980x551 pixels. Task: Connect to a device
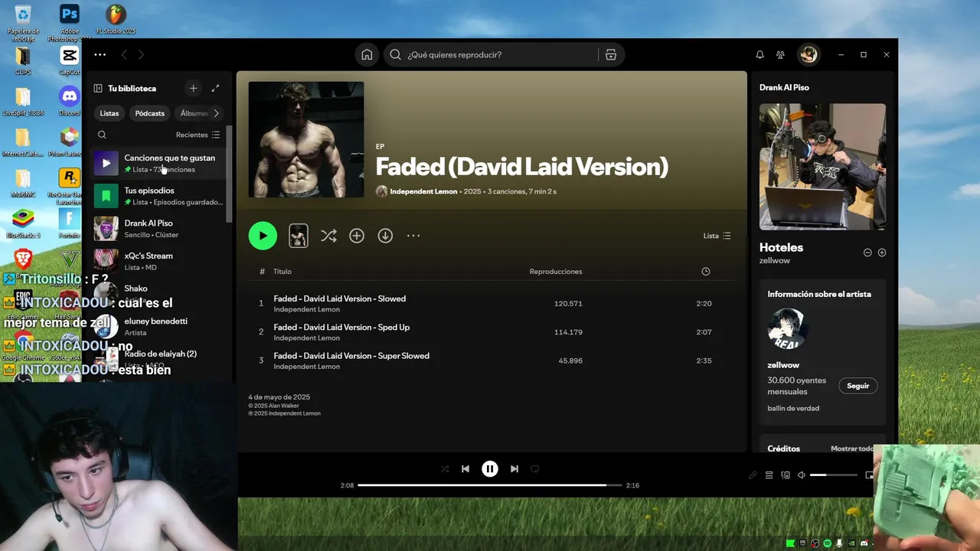click(786, 475)
